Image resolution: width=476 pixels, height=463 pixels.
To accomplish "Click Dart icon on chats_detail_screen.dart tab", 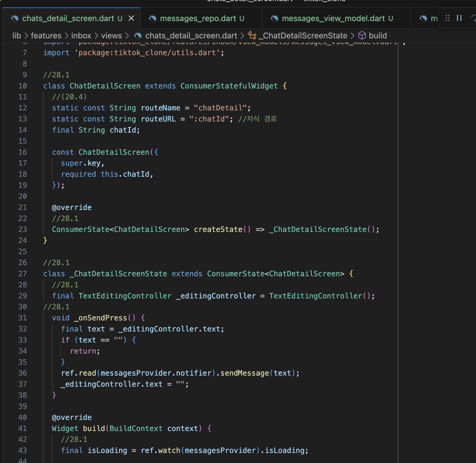I will [x=15, y=19].
